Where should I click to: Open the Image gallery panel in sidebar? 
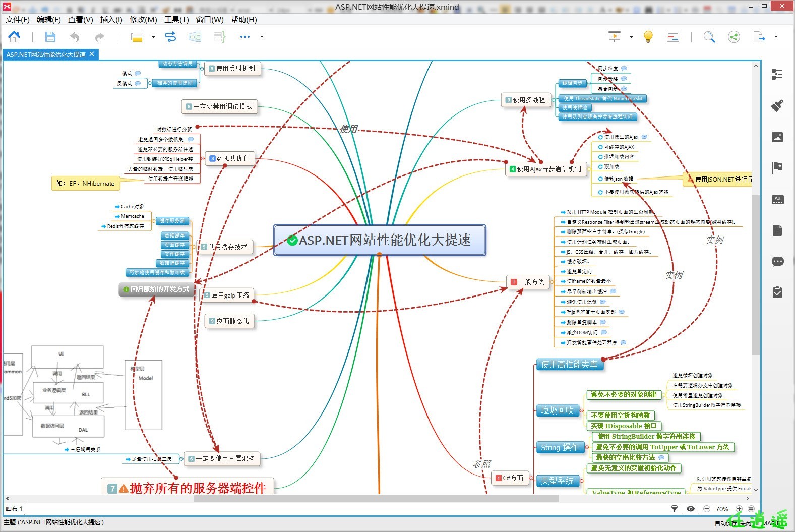pyautogui.click(x=777, y=137)
